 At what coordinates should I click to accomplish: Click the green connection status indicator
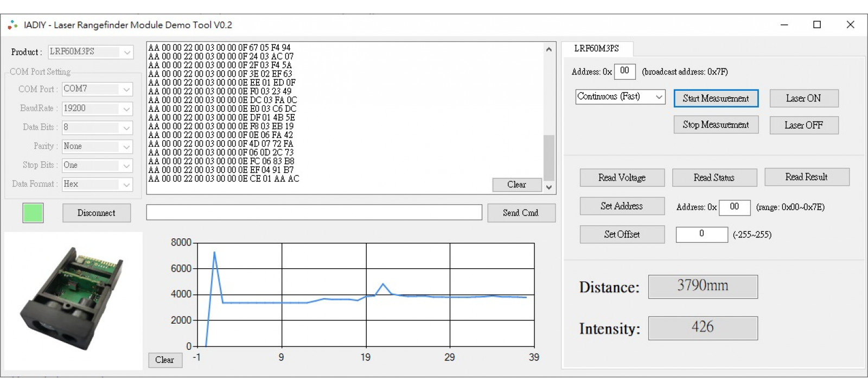coord(33,213)
